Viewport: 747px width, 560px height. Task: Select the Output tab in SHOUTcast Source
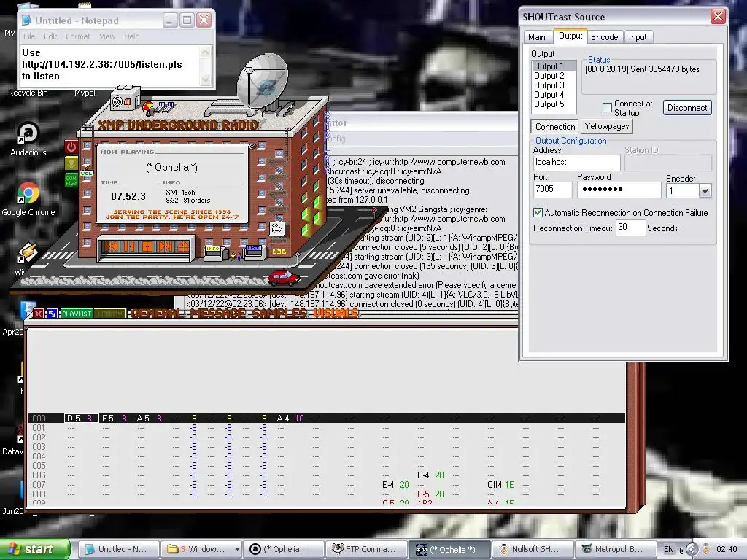570,36
